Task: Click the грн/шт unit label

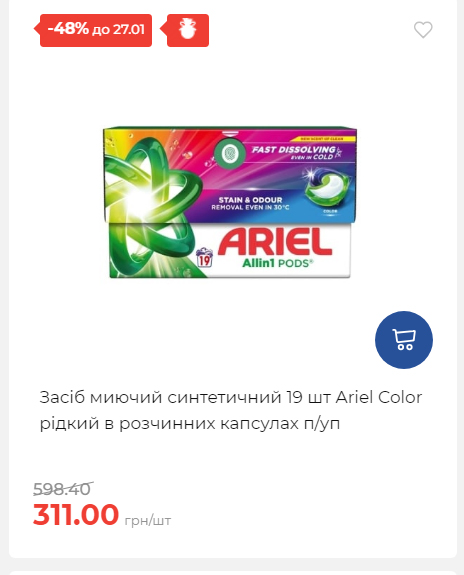Action: (x=148, y=520)
